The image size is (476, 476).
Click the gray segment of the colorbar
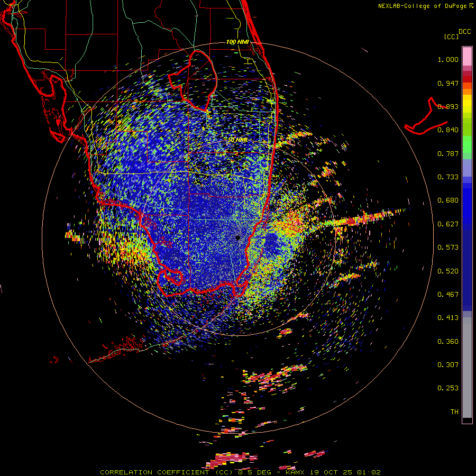pyautogui.click(x=467, y=368)
